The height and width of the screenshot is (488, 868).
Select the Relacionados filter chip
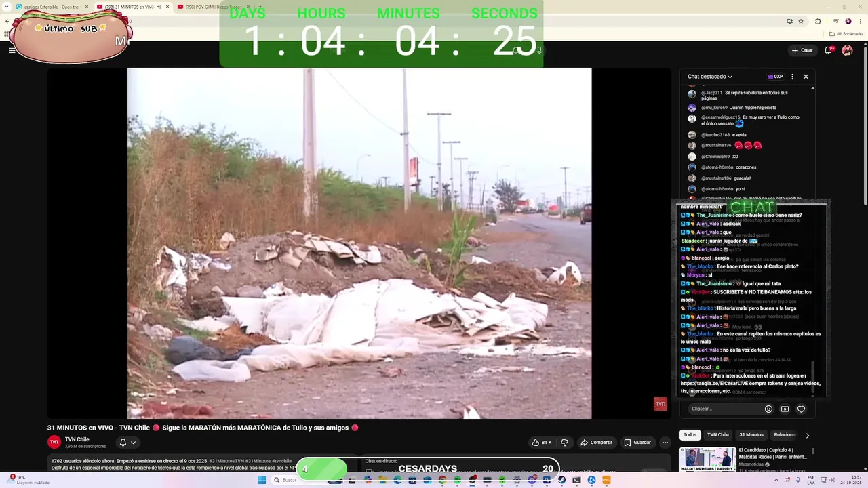pos(785,435)
